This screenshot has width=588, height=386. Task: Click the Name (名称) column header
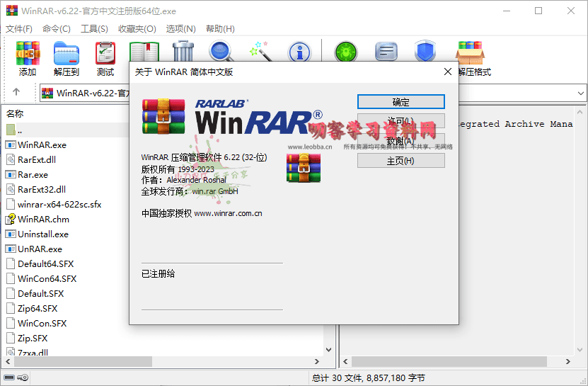[15, 113]
